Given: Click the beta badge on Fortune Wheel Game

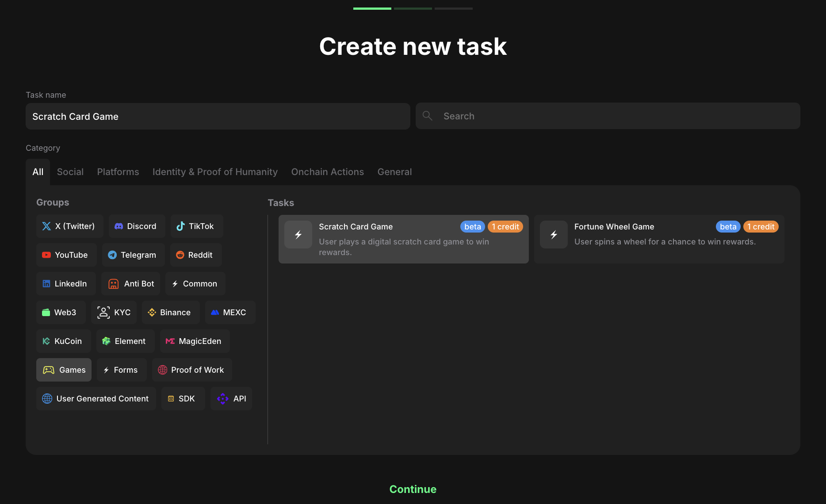Looking at the screenshot, I should point(728,227).
